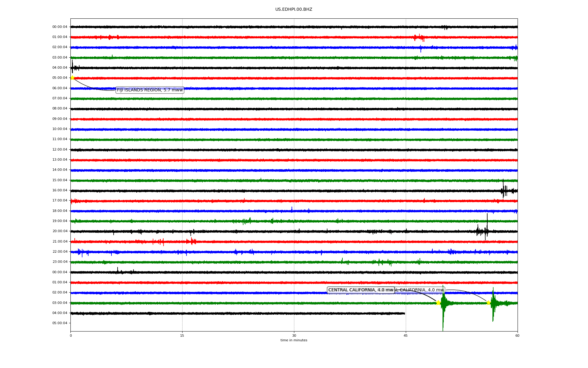Click the 12:00:04 time label on the left
The width and height of the screenshot is (588, 368).
pyautogui.click(x=60, y=149)
